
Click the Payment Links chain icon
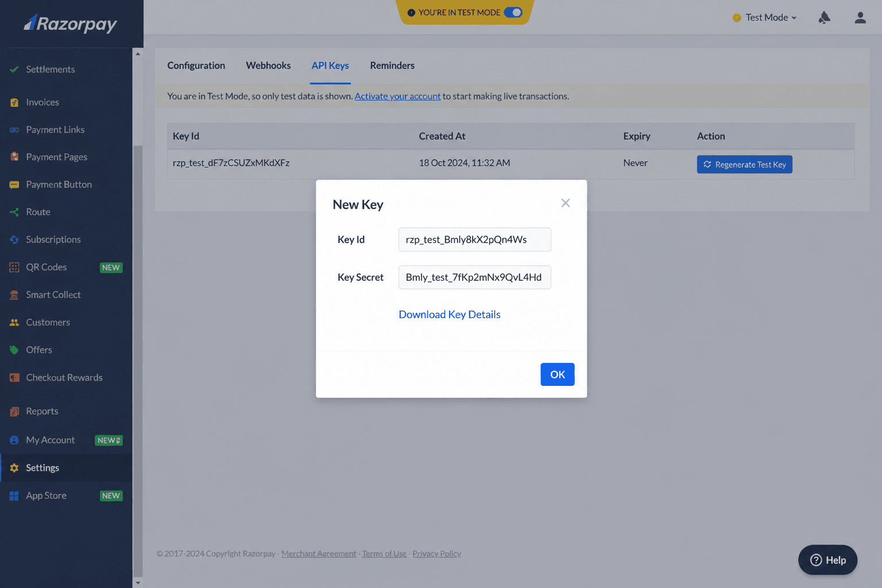[x=14, y=130]
